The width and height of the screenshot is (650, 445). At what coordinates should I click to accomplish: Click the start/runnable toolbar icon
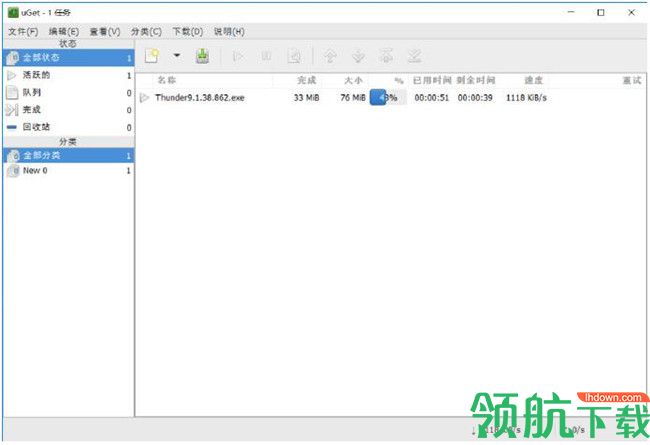pos(238,56)
